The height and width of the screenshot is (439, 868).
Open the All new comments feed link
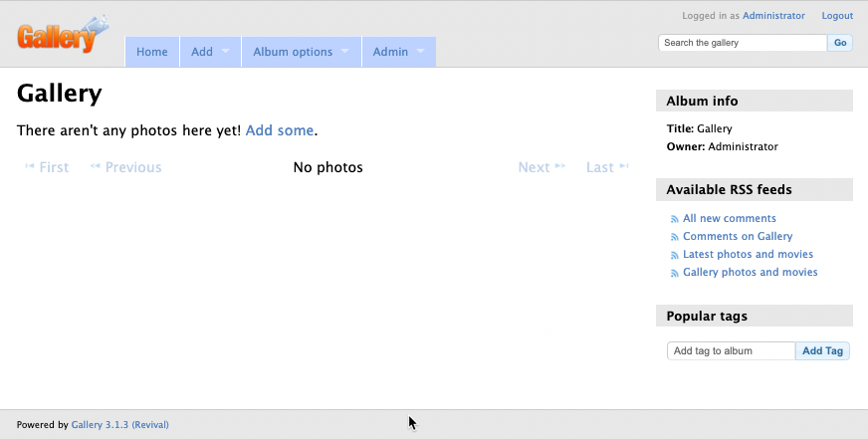tap(729, 219)
